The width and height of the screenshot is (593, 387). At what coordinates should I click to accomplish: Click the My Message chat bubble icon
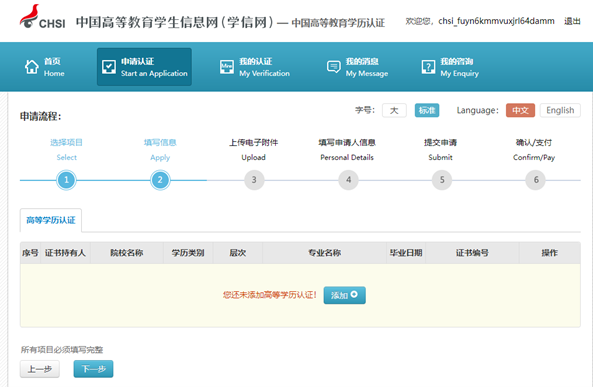pyautogui.click(x=334, y=67)
